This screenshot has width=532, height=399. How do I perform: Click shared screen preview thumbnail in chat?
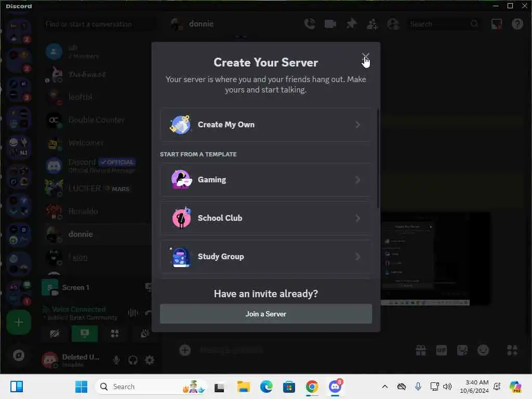coord(435,259)
